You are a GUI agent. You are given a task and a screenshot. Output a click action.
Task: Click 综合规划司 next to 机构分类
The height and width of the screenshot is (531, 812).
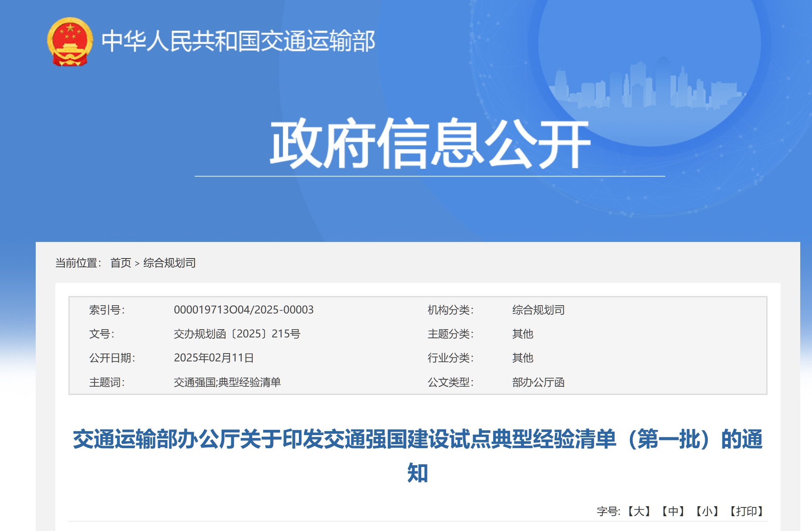pyautogui.click(x=538, y=310)
